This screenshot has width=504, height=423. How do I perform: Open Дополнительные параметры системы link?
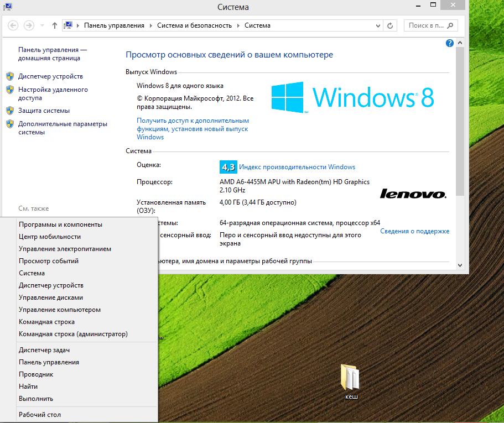62,128
